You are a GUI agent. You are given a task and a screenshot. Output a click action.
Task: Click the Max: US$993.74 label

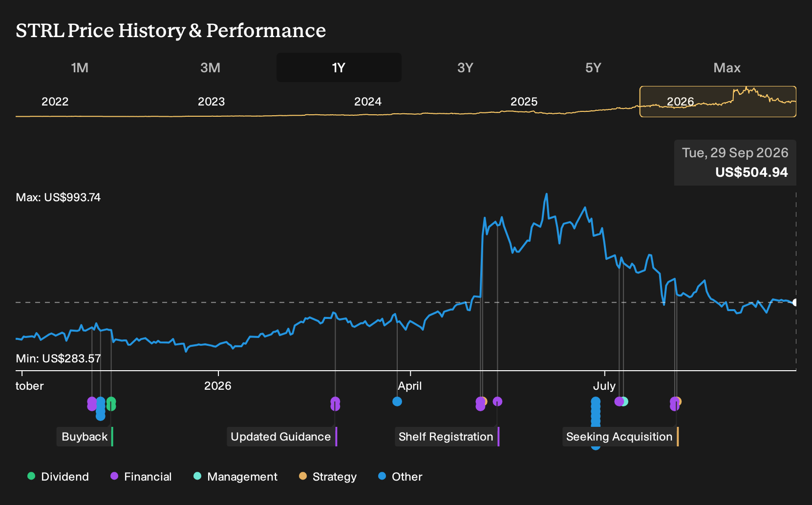pos(58,197)
